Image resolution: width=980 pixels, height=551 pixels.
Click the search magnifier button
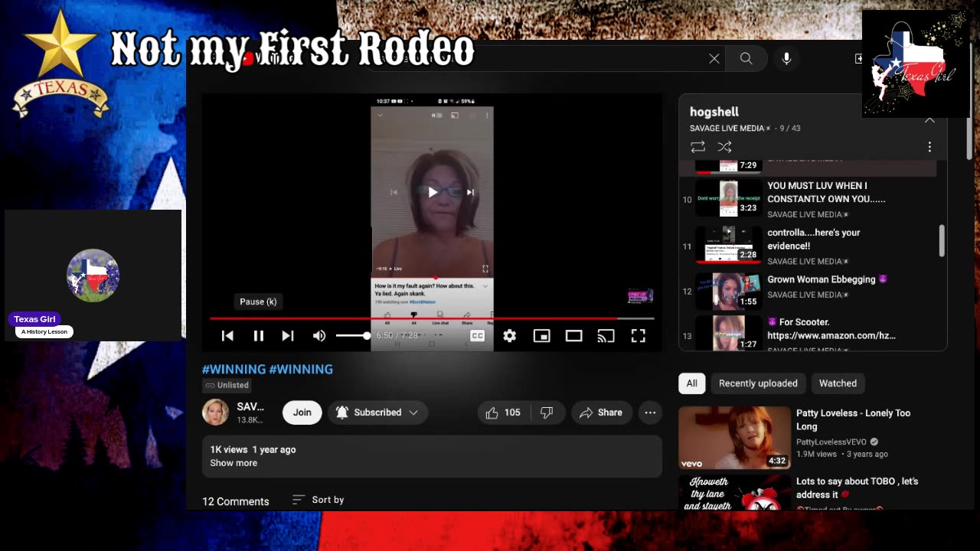click(x=746, y=58)
